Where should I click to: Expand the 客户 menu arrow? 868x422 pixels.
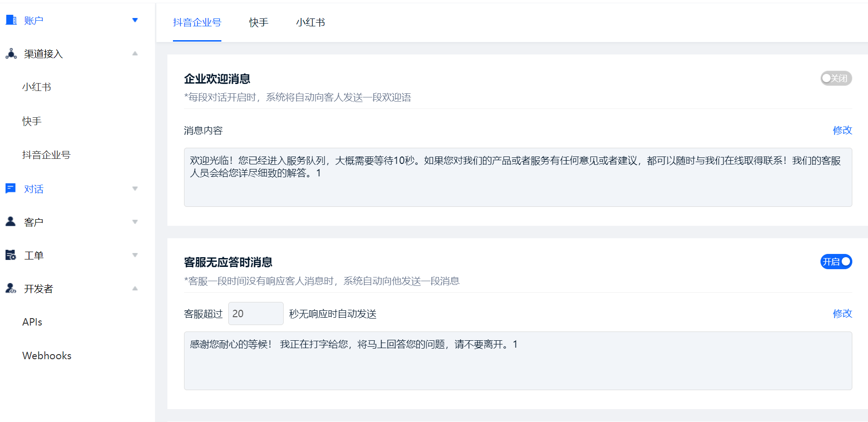click(135, 222)
